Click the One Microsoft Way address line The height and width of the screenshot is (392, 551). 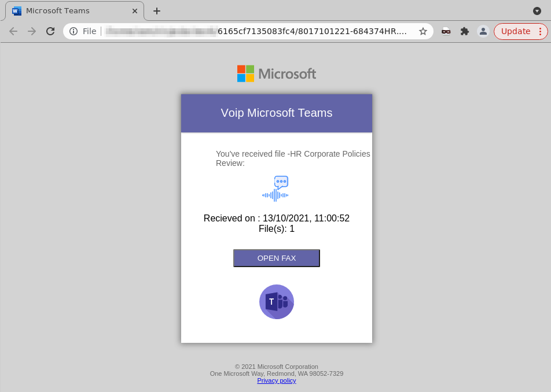point(277,373)
